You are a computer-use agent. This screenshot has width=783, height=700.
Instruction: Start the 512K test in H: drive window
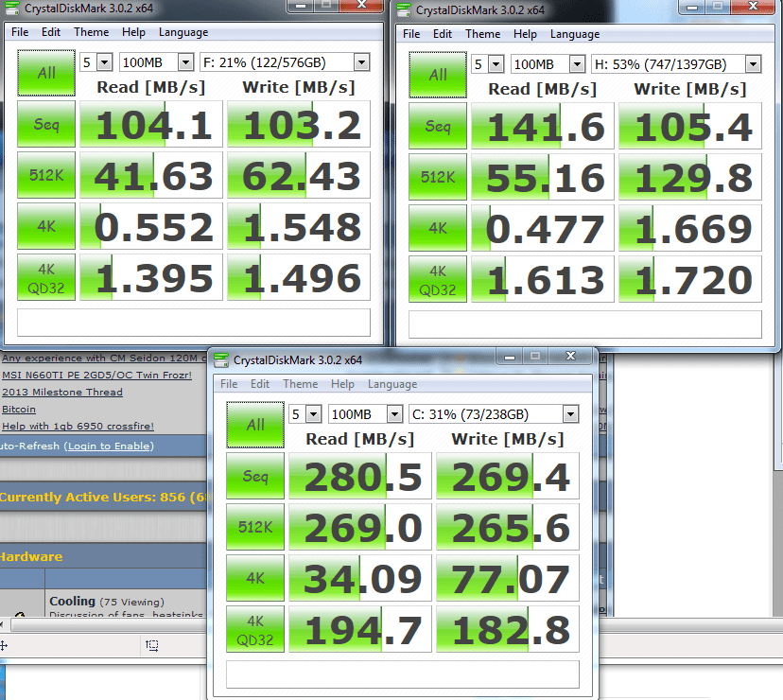(x=438, y=177)
